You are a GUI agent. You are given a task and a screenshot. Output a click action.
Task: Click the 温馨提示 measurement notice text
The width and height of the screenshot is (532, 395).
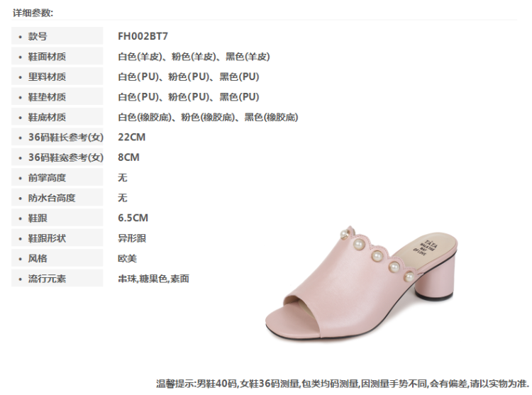click(x=343, y=384)
